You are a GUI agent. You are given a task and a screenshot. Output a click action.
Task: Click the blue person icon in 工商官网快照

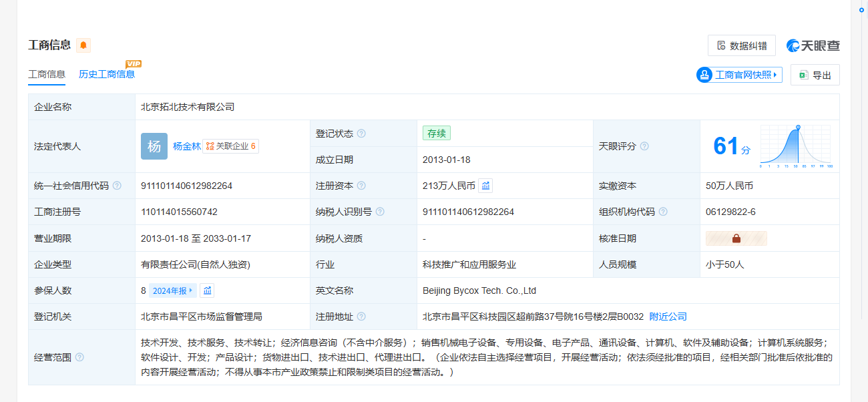[704, 75]
